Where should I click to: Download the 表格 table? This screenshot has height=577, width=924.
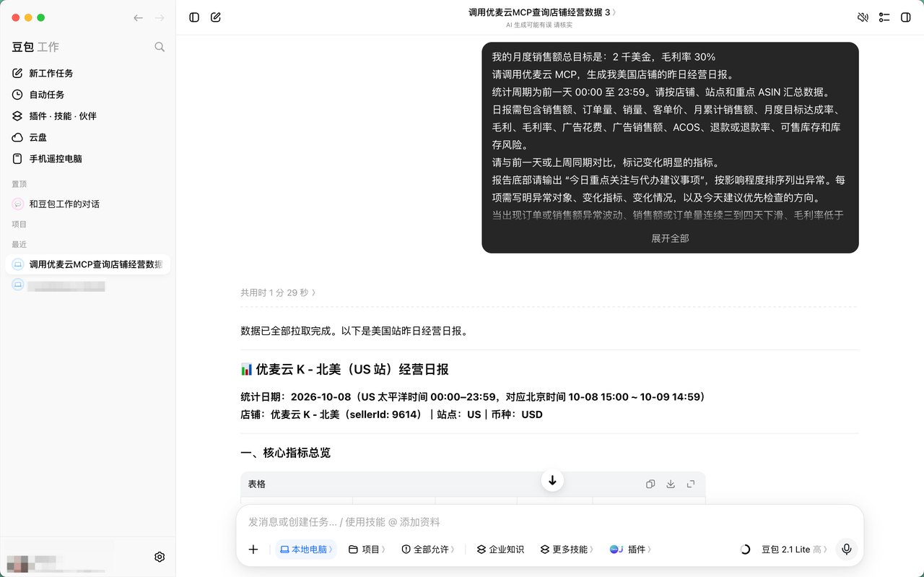click(x=671, y=484)
